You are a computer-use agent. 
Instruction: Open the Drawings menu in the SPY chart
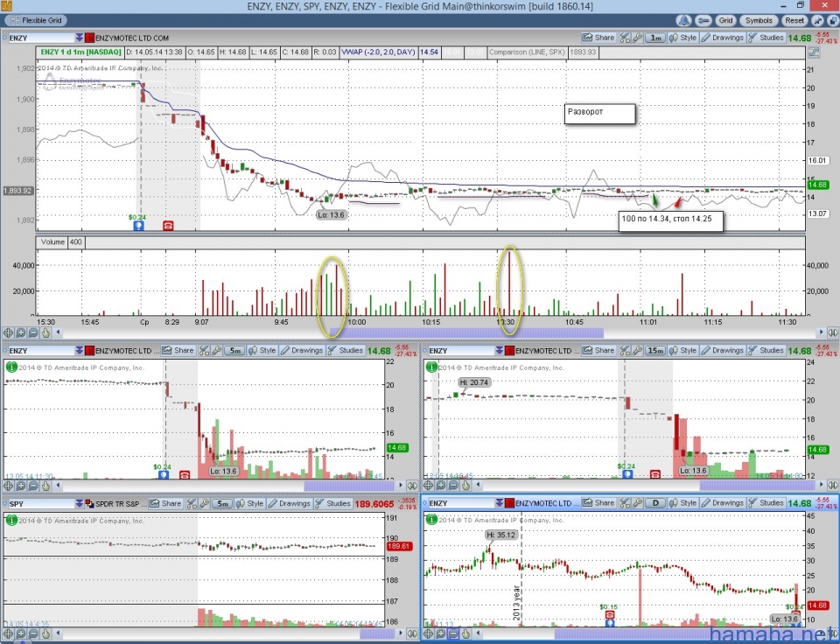[x=290, y=504]
